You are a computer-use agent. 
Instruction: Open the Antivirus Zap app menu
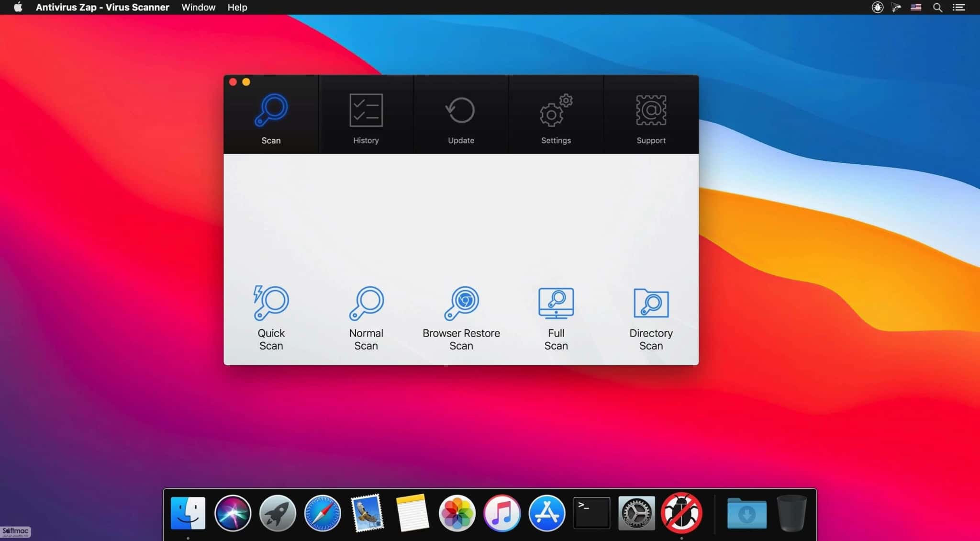[x=102, y=7]
